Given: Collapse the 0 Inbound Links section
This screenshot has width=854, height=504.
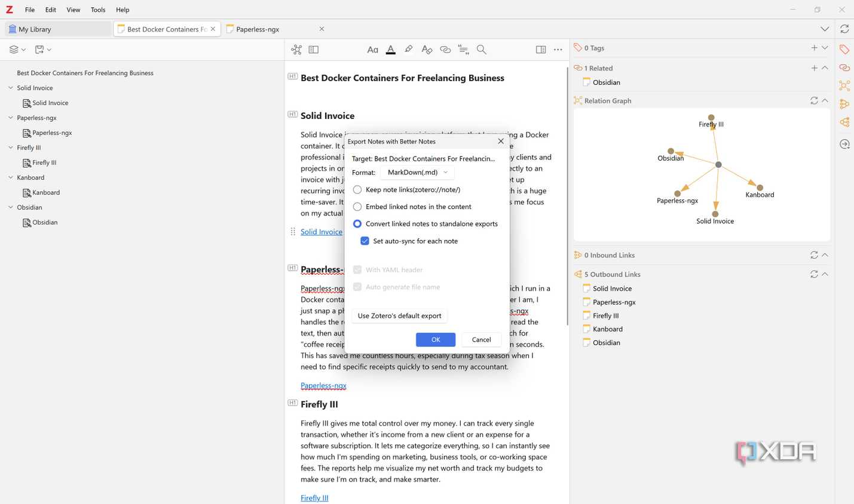Looking at the screenshot, I should (x=825, y=255).
